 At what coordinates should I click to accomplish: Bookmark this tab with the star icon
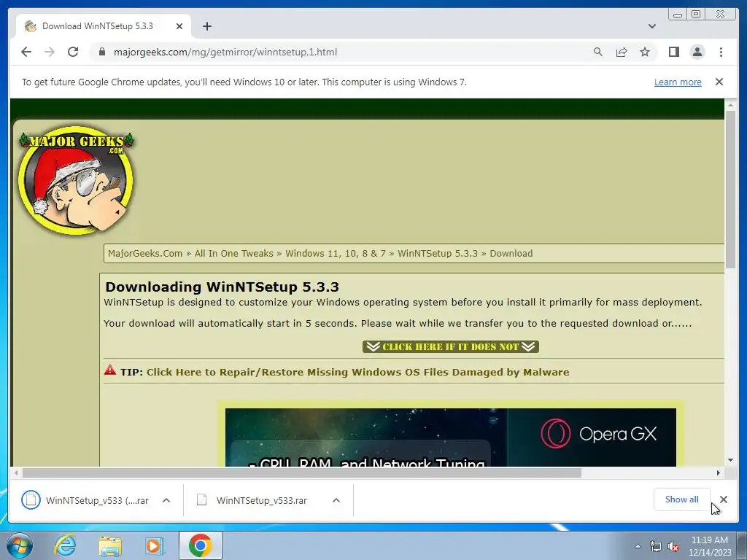coord(645,52)
